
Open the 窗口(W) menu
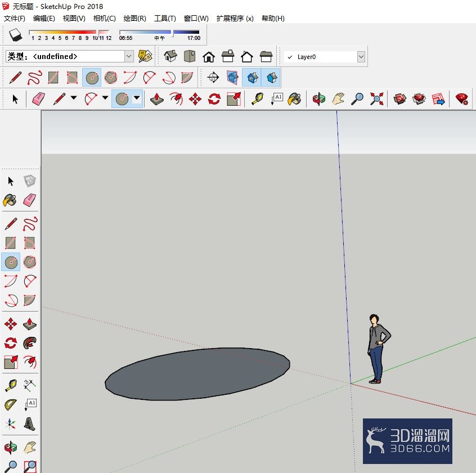point(196,18)
